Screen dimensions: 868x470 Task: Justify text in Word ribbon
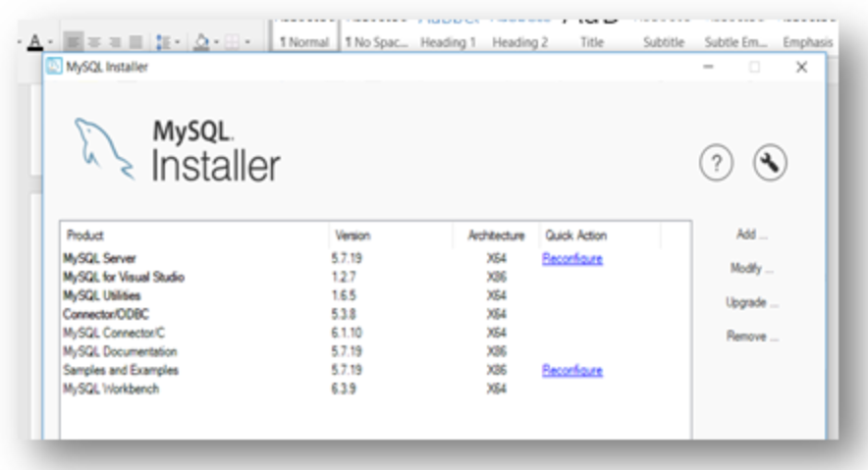click(x=136, y=42)
